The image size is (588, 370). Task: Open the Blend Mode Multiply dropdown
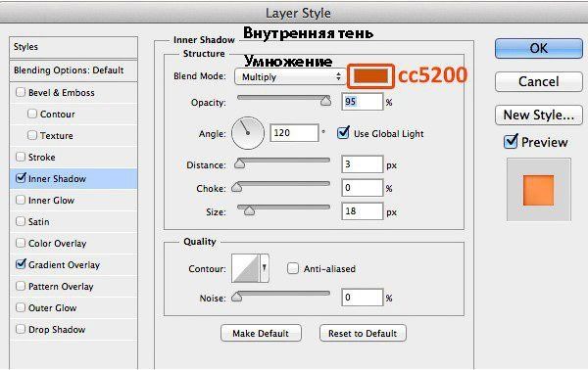tap(289, 76)
